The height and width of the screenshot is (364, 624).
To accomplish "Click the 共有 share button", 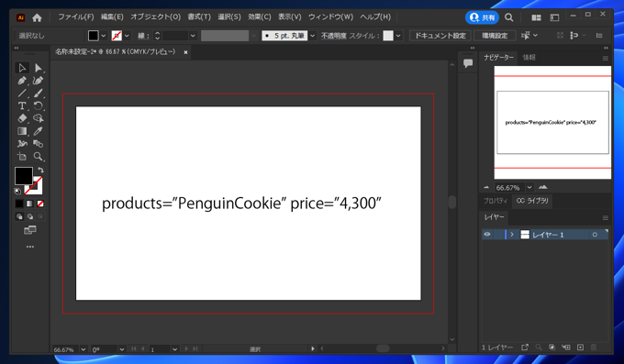I will [x=482, y=17].
